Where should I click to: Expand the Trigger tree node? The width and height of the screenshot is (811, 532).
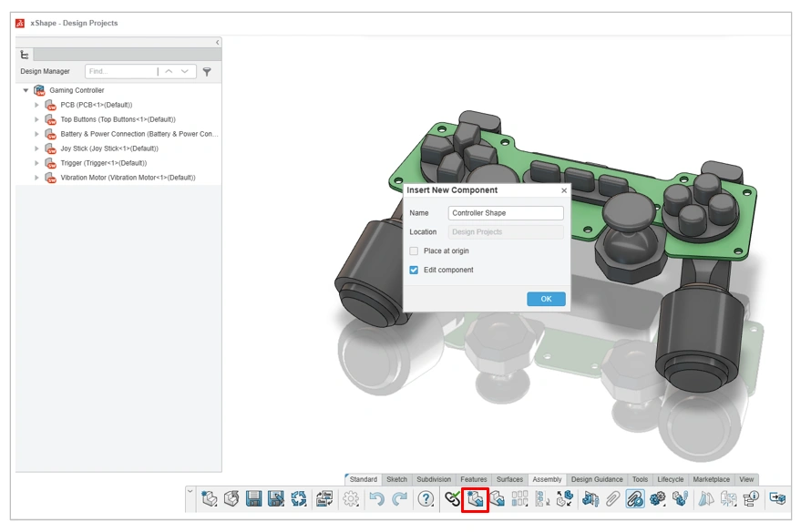(x=36, y=163)
